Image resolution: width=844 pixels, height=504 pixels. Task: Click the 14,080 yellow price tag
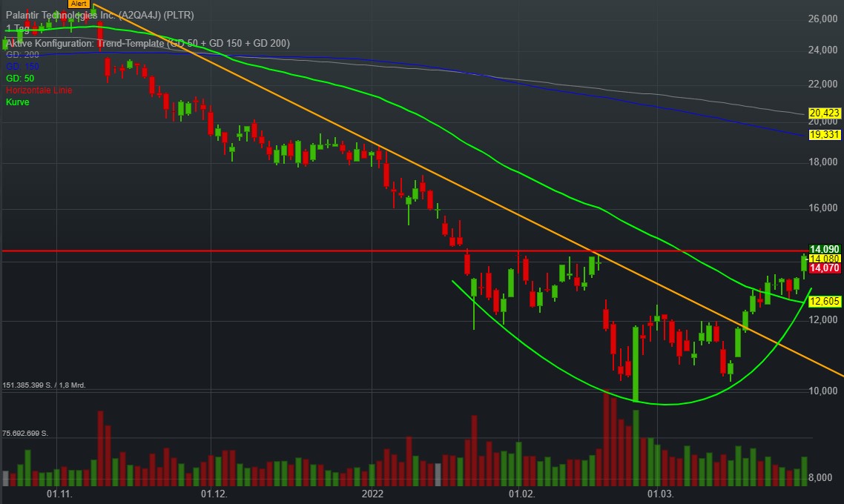click(x=825, y=259)
